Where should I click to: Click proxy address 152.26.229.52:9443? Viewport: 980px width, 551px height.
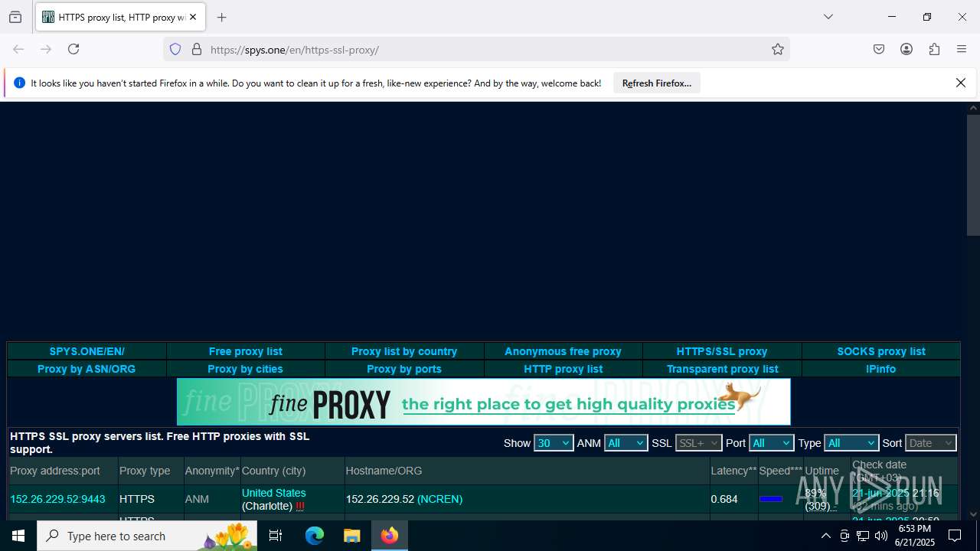[x=57, y=499]
